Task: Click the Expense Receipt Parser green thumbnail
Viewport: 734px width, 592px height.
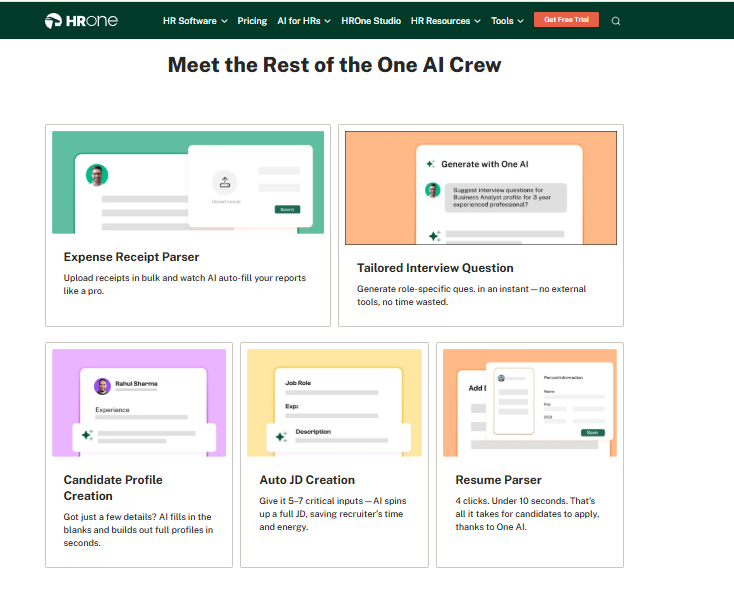Action: 188,182
